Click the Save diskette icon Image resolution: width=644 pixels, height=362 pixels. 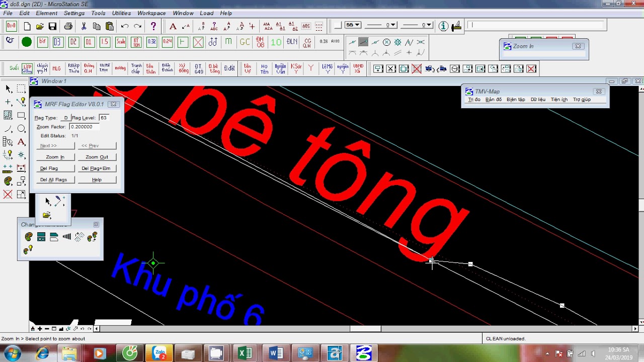point(52,26)
